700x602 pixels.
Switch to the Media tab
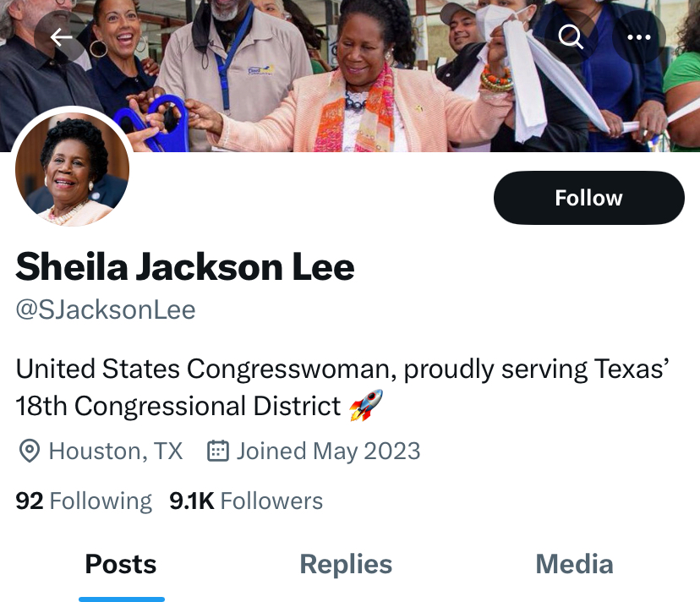pos(574,564)
